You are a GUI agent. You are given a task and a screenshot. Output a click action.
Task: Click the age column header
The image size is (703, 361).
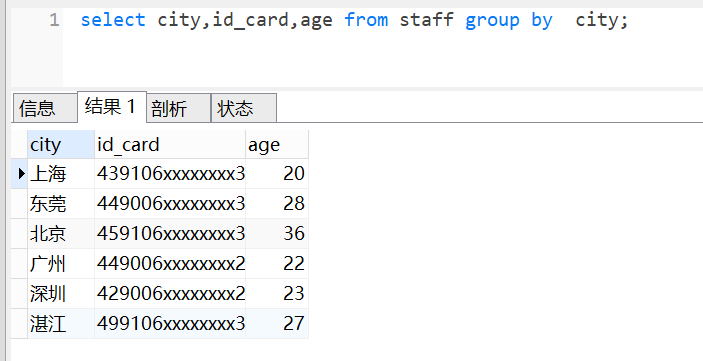(277, 144)
